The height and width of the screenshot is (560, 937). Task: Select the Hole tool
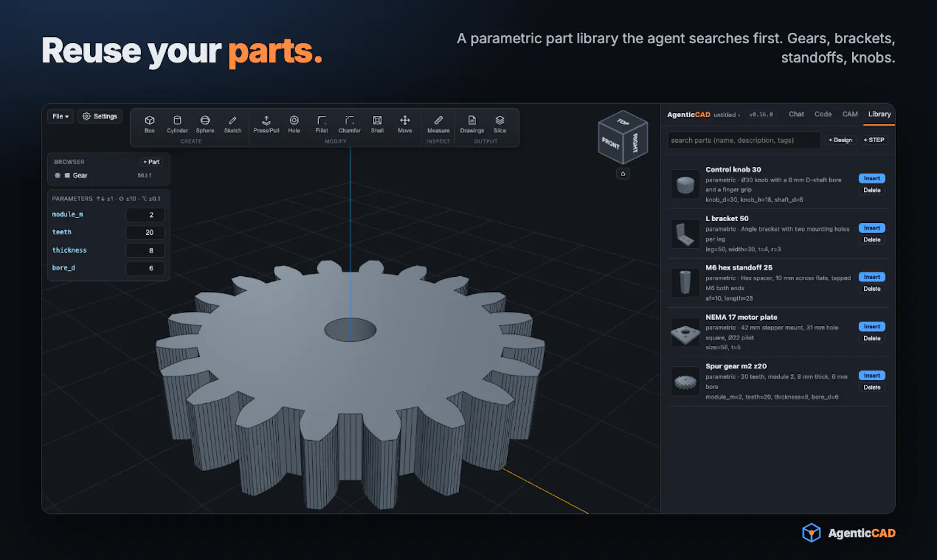[x=294, y=124]
